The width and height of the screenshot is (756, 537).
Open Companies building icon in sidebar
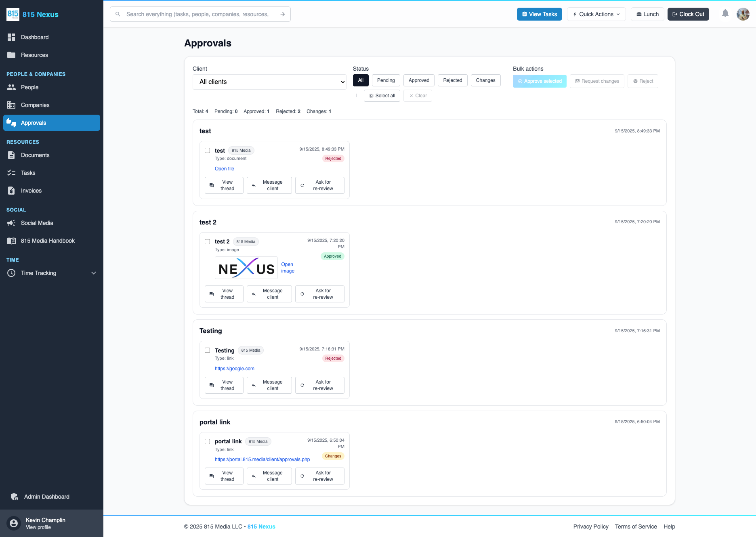11,105
